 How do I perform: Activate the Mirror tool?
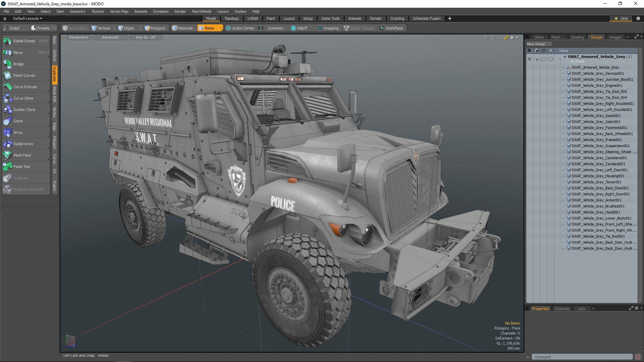coord(26,53)
